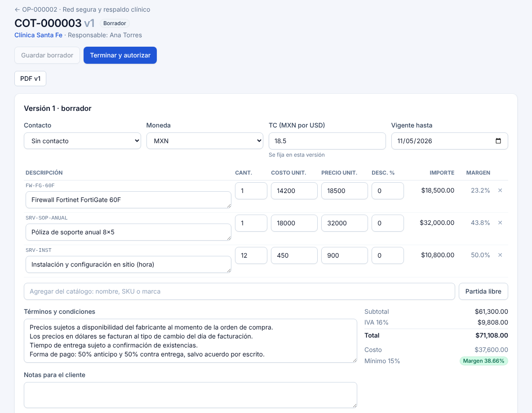Change unit cost 450 for installation

294,255
